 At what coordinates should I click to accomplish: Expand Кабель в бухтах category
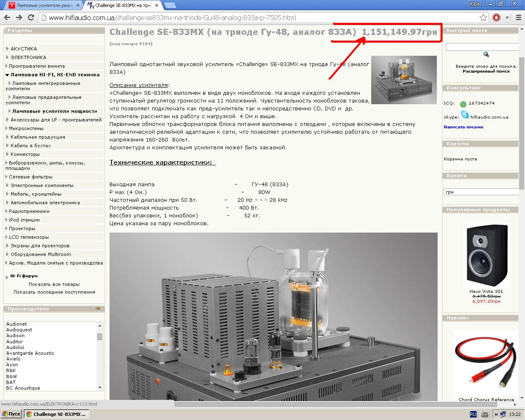coord(31,146)
